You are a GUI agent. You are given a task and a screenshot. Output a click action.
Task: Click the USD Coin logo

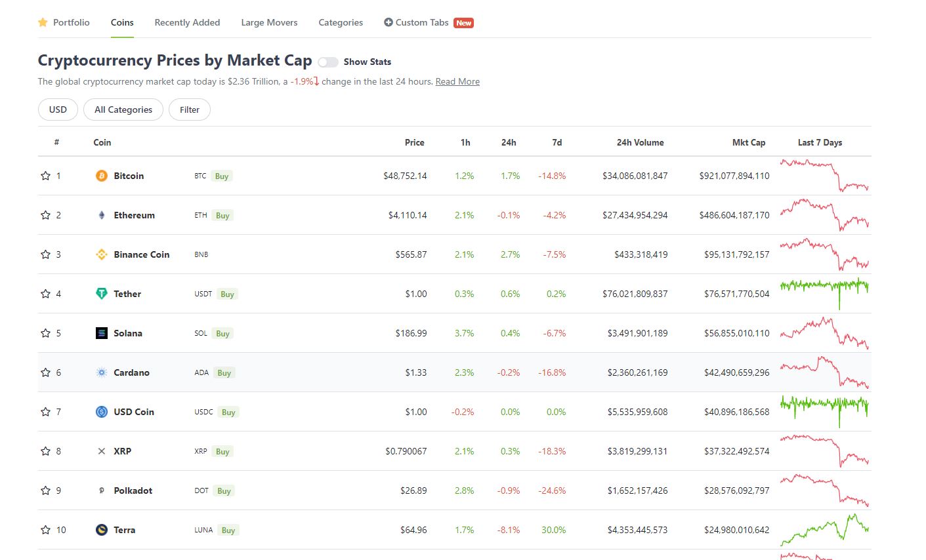tap(102, 412)
